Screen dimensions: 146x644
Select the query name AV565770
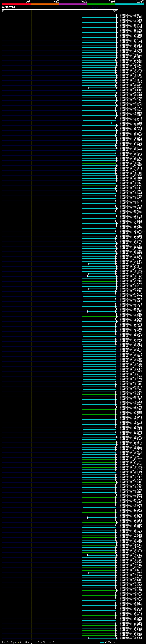point(8,8)
